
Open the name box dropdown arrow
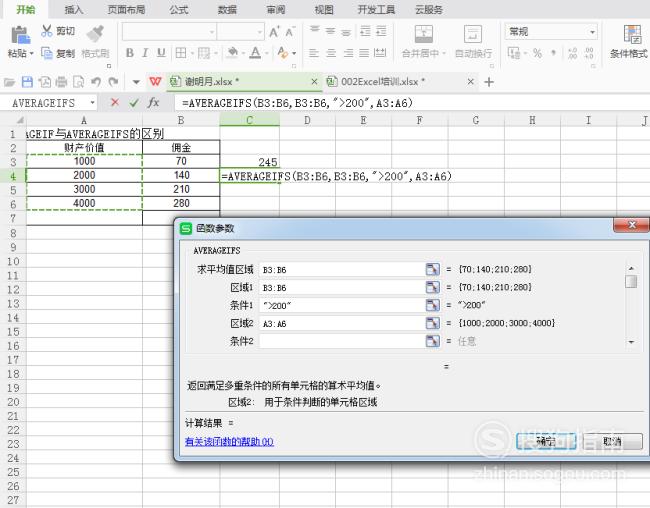tap(92, 102)
